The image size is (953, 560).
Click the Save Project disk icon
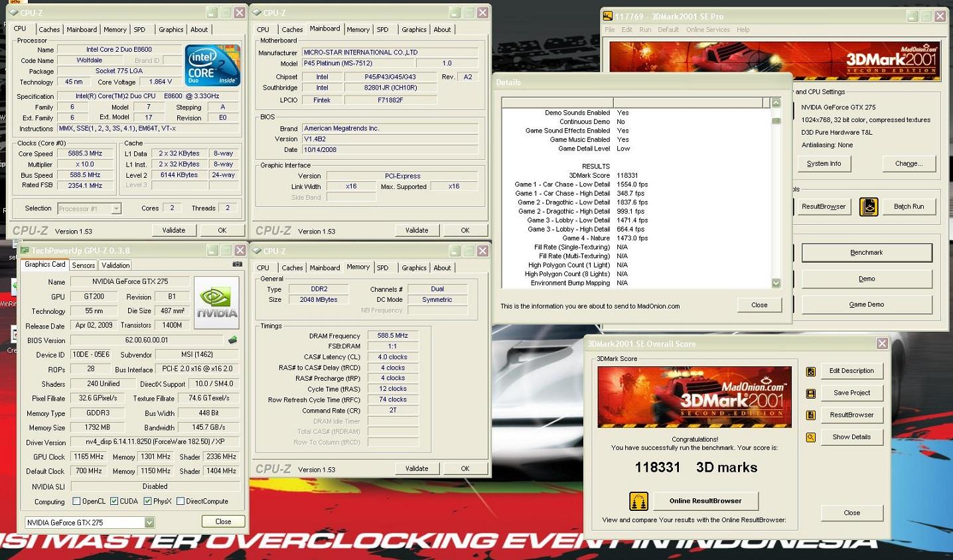(810, 393)
